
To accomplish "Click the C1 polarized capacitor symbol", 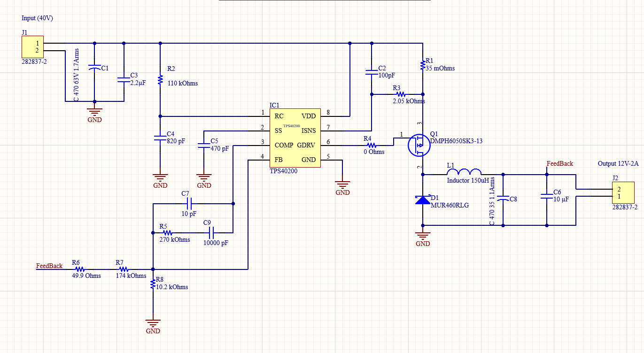I will [95, 69].
